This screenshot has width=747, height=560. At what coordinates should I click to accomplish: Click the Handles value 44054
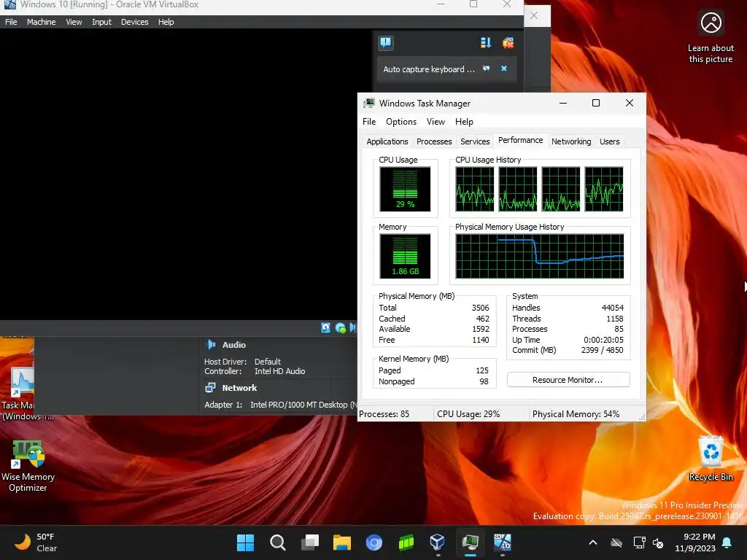point(612,308)
